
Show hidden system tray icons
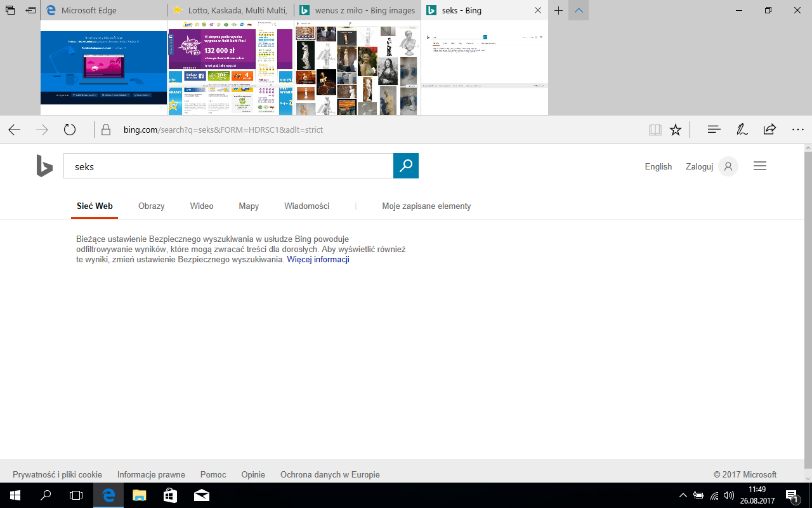[x=683, y=495]
